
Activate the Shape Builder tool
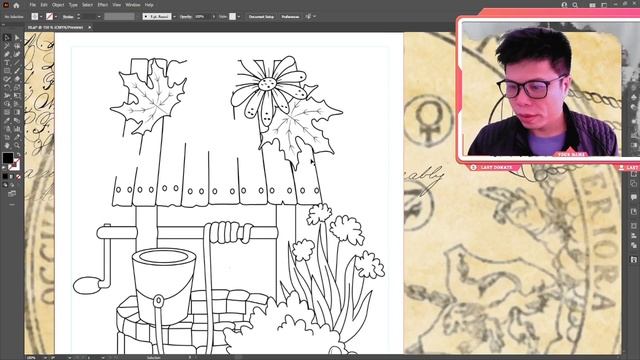coord(7,104)
